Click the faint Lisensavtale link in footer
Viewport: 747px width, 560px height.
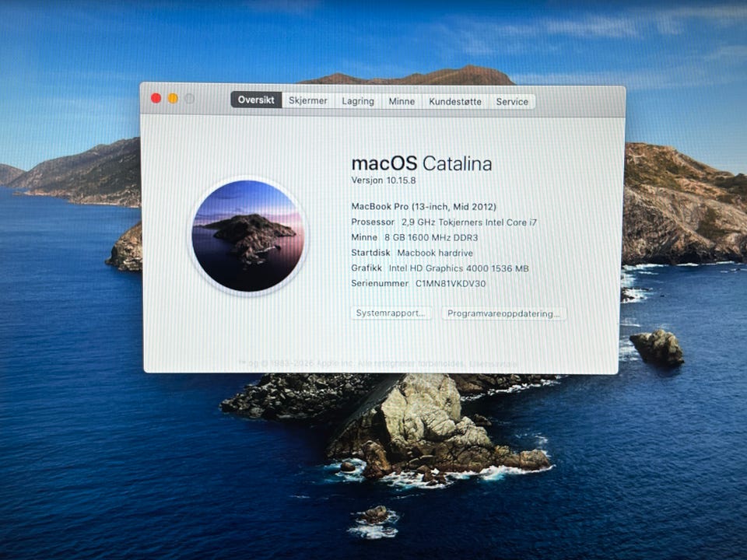pyautogui.click(x=493, y=363)
